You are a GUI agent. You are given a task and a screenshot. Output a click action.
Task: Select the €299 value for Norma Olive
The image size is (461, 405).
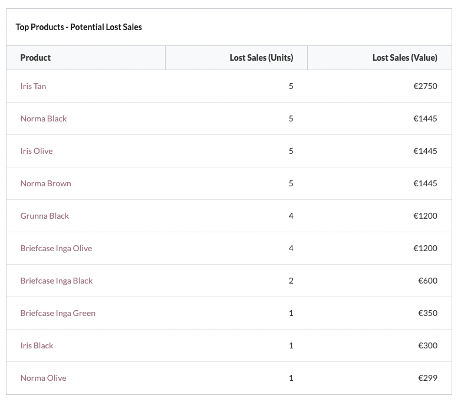coord(428,378)
